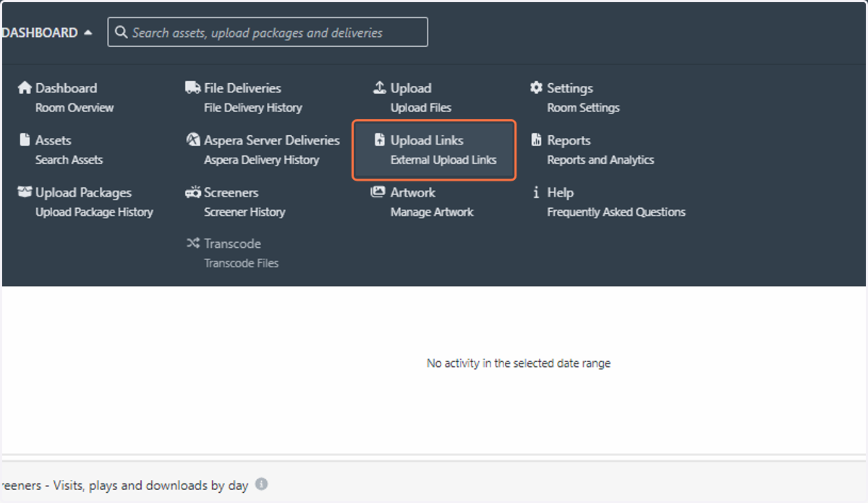Open the Screeners menu entry
Screen dimensions: 868x503
click(x=231, y=192)
